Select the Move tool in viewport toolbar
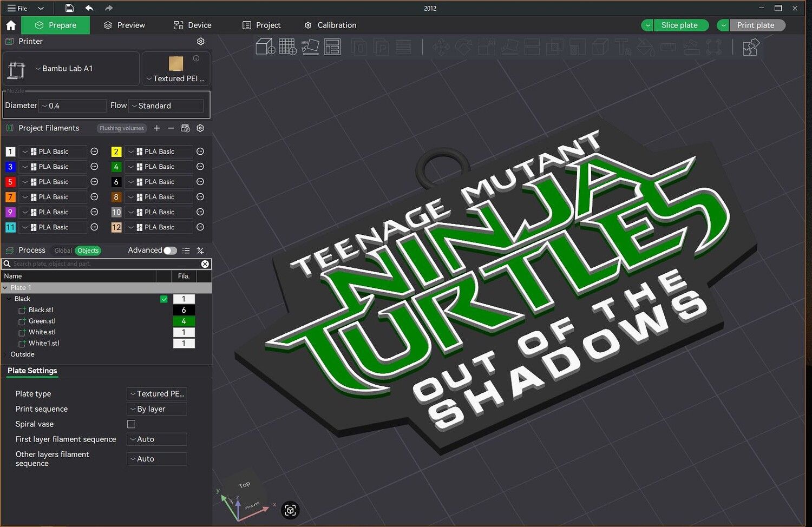The height and width of the screenshot is (527, 812). (x=441, y=47)
